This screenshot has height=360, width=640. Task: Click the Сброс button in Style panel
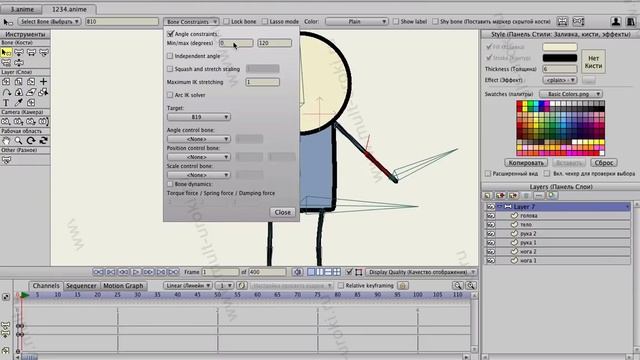(x=604, y=162)
